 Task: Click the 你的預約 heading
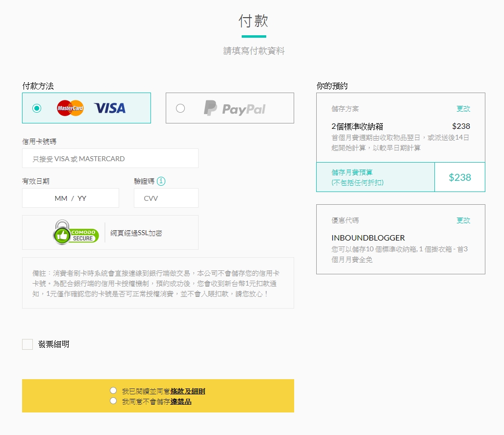pos(332,86)
